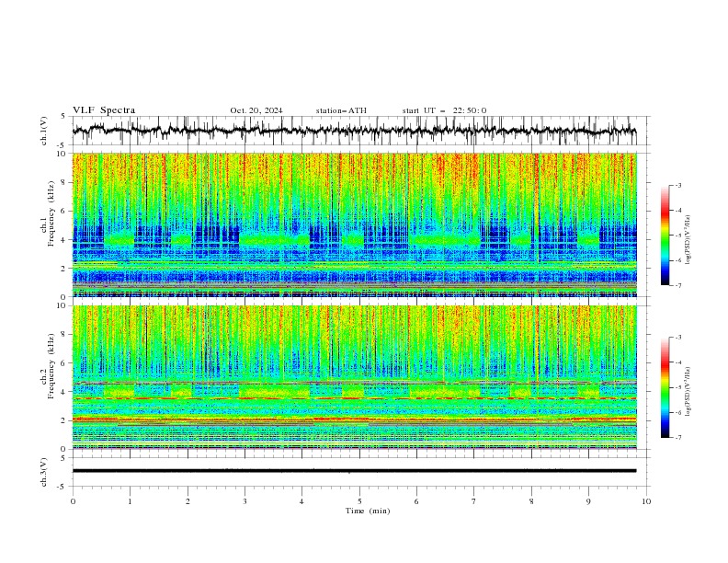Click the flat ch.3 voltage trace

pyautogui.click(x=354, y=471)
